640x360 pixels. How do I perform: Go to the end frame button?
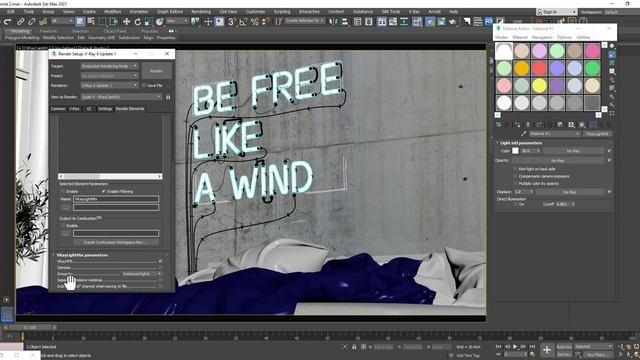click(x=532, y=347)
